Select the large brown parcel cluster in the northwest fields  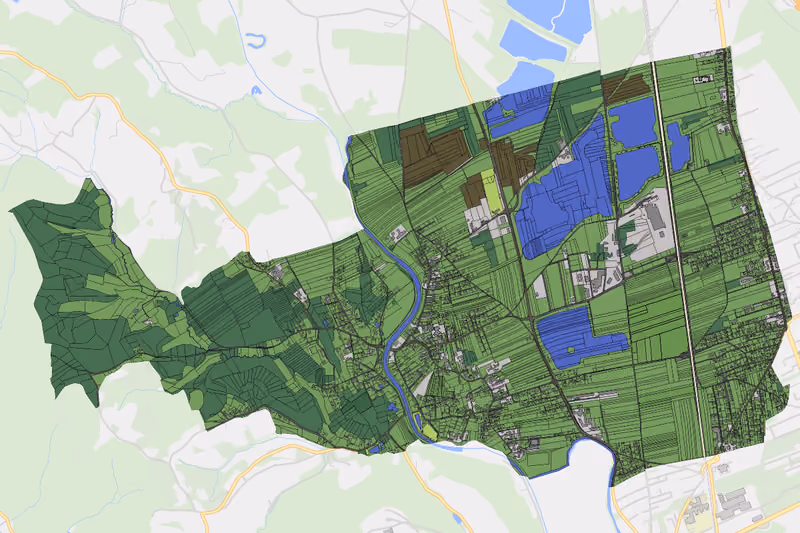point(435,156)
